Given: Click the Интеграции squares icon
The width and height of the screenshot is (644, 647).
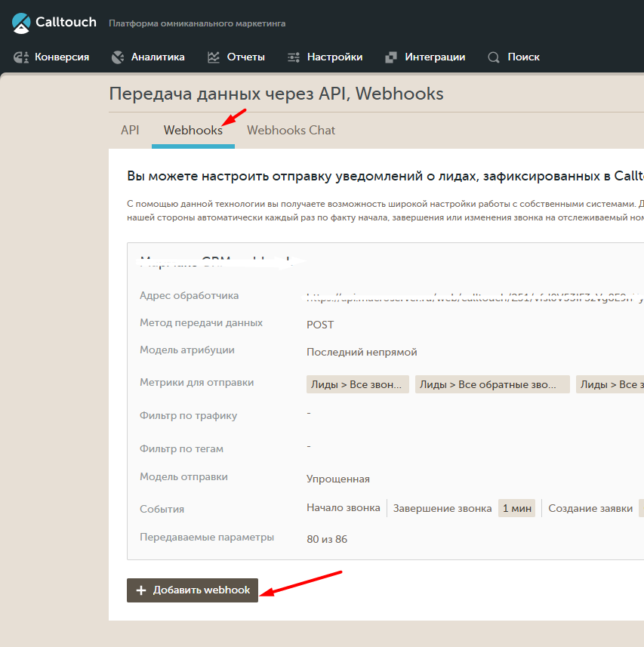Looking at the screenshot, I should (x=390, y=57).
